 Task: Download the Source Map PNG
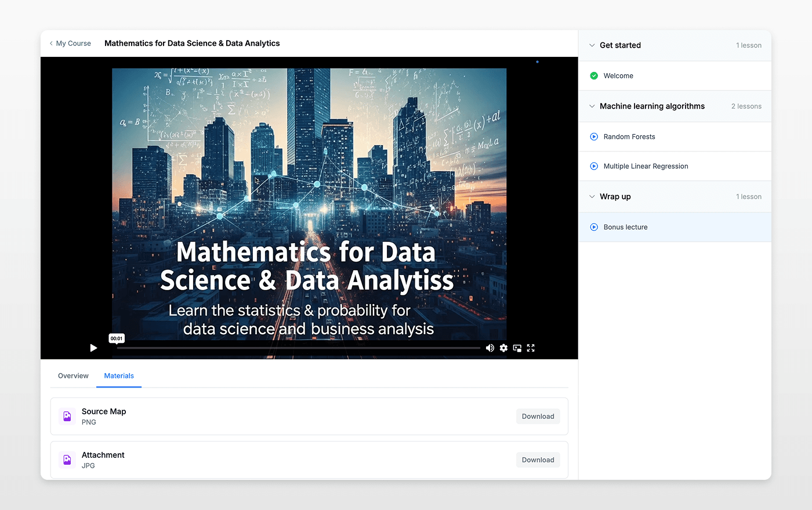(x=538, y=416)
